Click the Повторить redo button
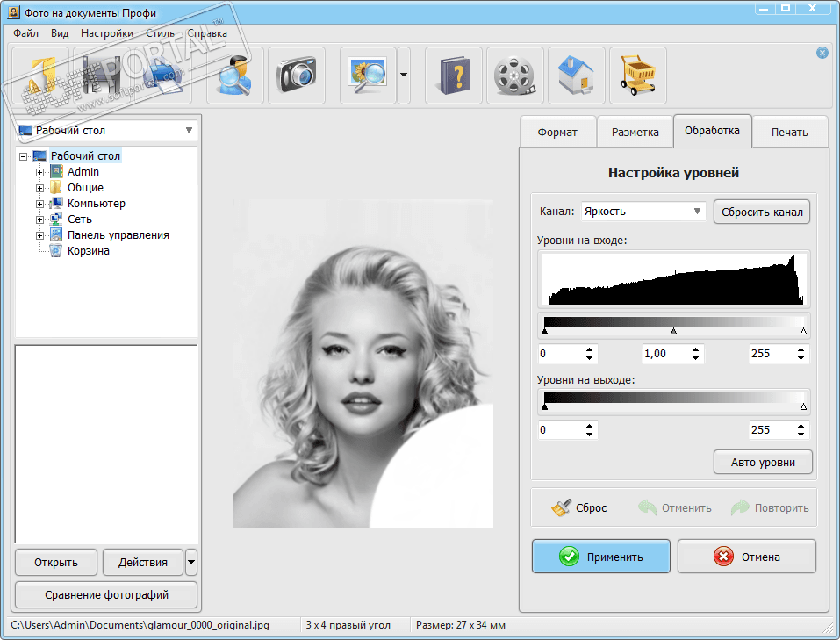This screenshot has height=640, width=840. point(770,507)
